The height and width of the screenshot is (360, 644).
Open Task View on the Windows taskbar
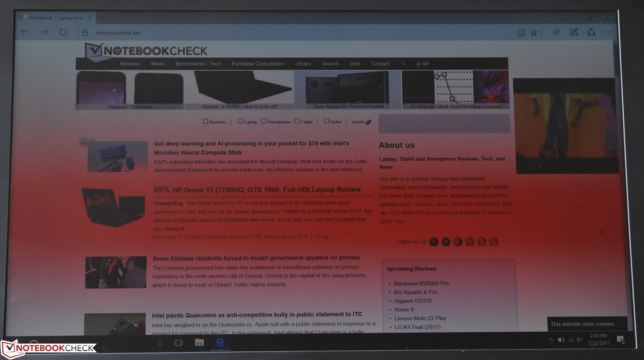(179, 343)
